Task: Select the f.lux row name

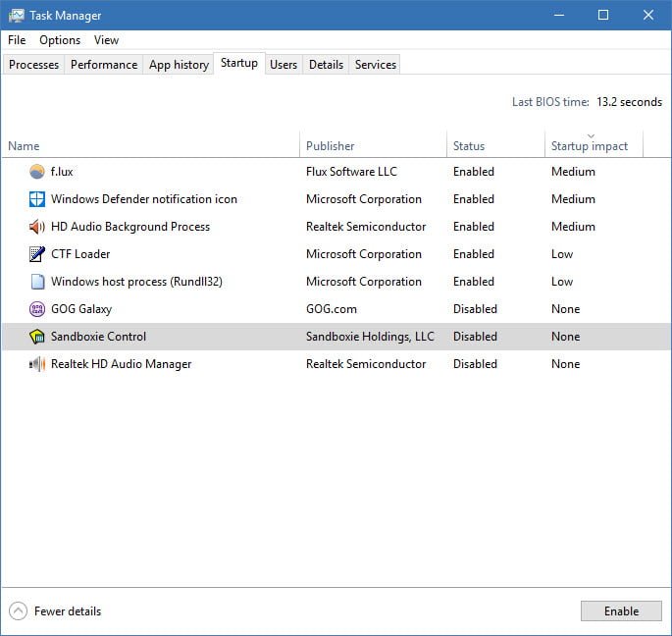Action: click(62, 172)
